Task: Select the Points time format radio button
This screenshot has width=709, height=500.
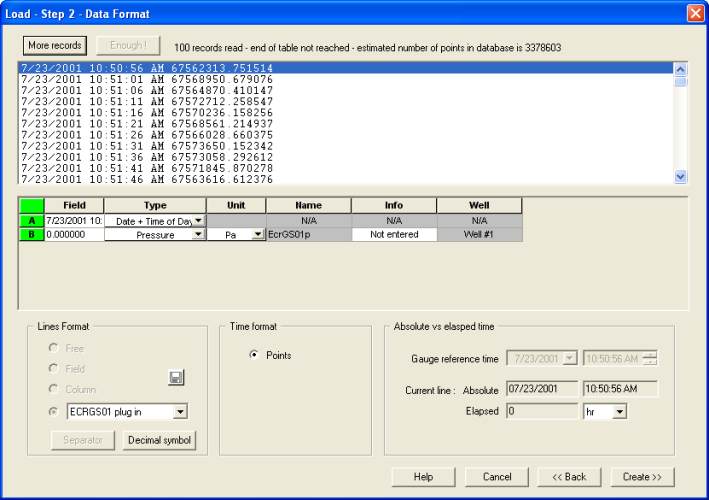Action: (254, 355)
